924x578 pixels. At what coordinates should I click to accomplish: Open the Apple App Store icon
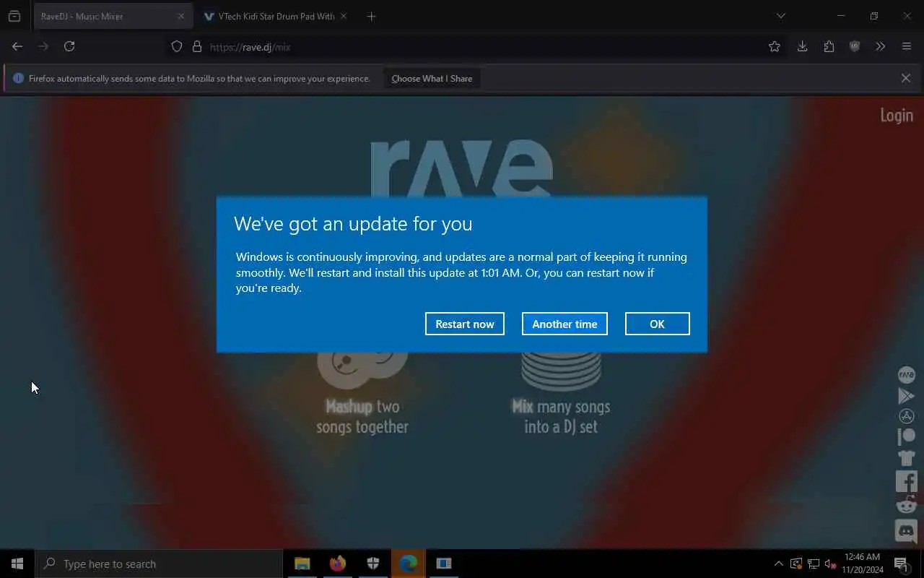906,416
